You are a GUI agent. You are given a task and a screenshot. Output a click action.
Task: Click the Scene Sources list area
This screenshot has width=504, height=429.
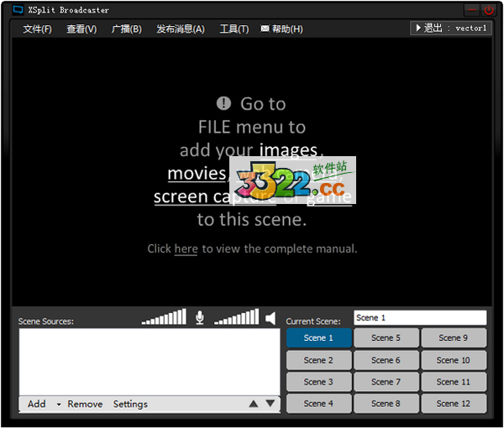tap(150, 362)
